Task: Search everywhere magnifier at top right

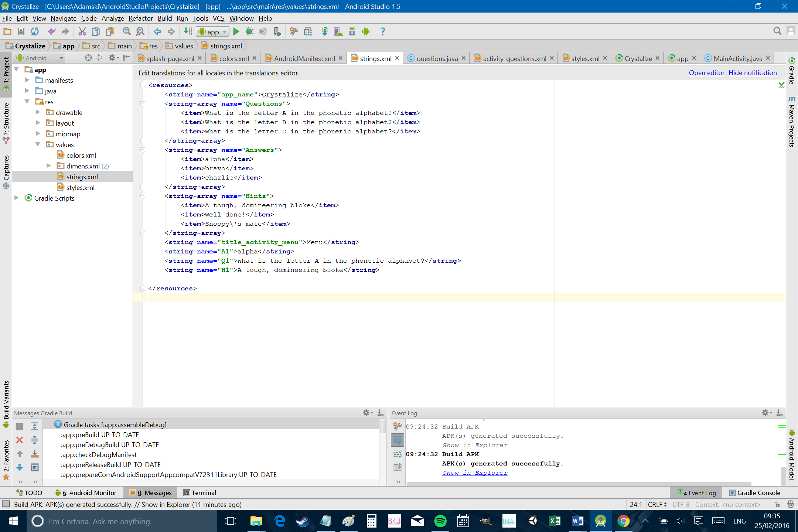Action: point(777,31)
